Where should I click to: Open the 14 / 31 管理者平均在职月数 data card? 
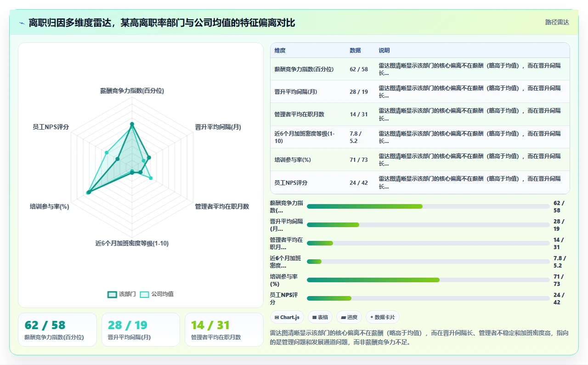point(224,330)
